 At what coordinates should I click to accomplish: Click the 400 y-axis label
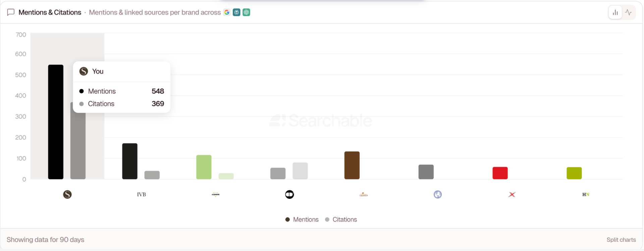tap(20, 96)
